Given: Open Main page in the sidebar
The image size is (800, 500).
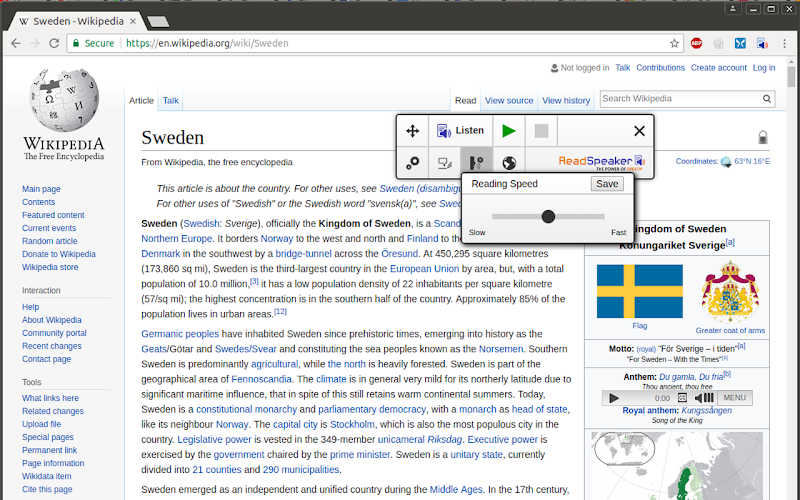Looking at the screenshot, I should pos(41,189).
